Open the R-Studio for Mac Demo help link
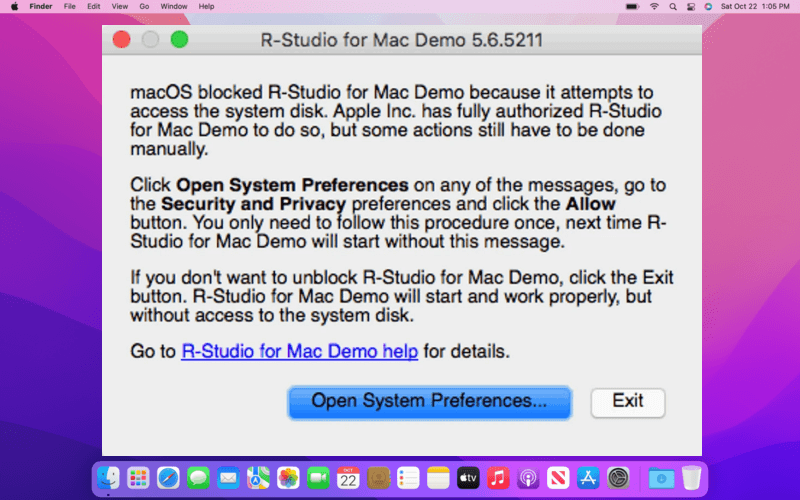 tap(299, 351)
